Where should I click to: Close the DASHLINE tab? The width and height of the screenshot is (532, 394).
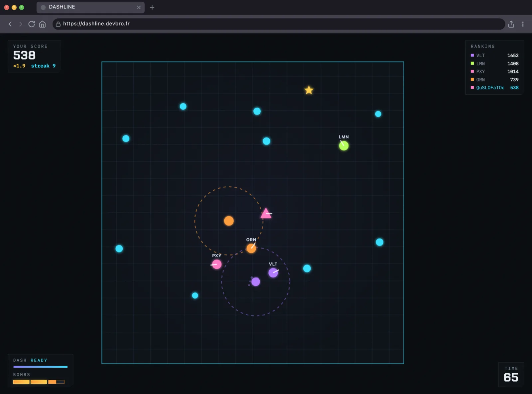[139, 7]
